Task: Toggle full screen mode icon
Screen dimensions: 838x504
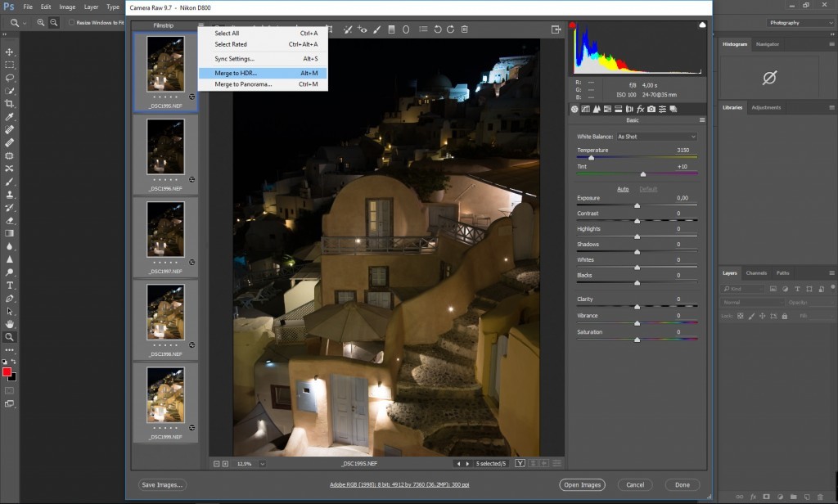Action: [x=556, y=29]
